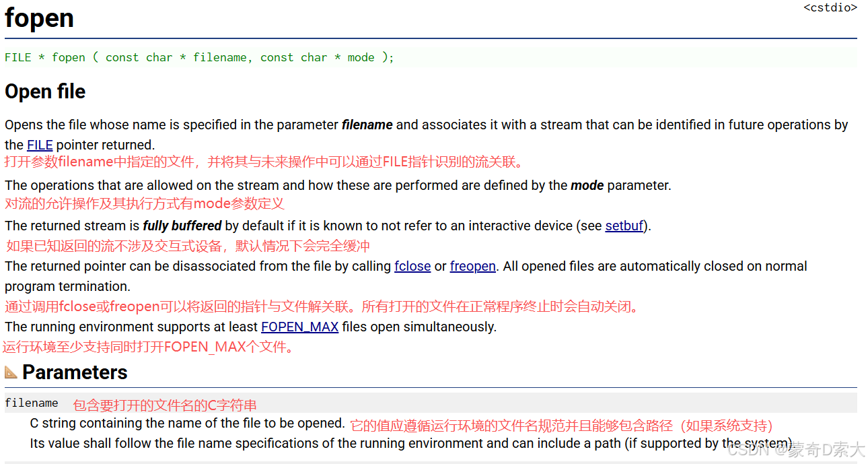Follow the setbuf reference link
The height and width of the screenshot is (464, 868).
pyautogui.click(x=624, y=226)
